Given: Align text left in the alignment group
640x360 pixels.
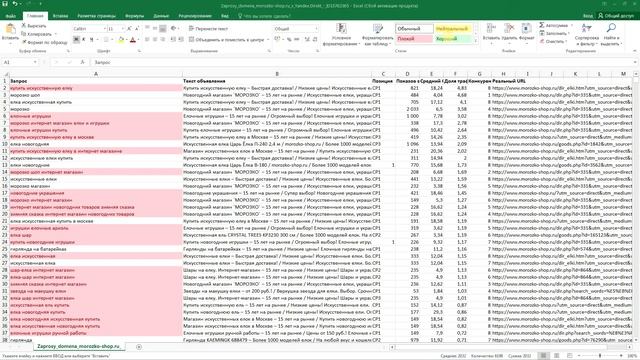Looking at the screenshot, I should coord(147,40).
